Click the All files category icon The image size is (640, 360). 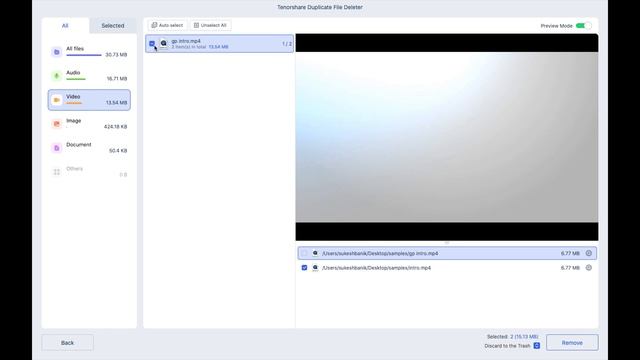(x=57, y=52)
